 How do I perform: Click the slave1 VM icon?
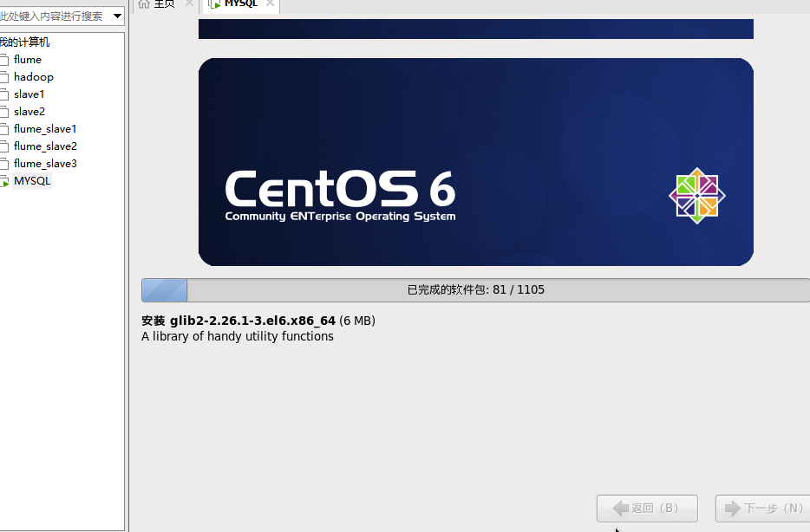[x=4, y=94]
